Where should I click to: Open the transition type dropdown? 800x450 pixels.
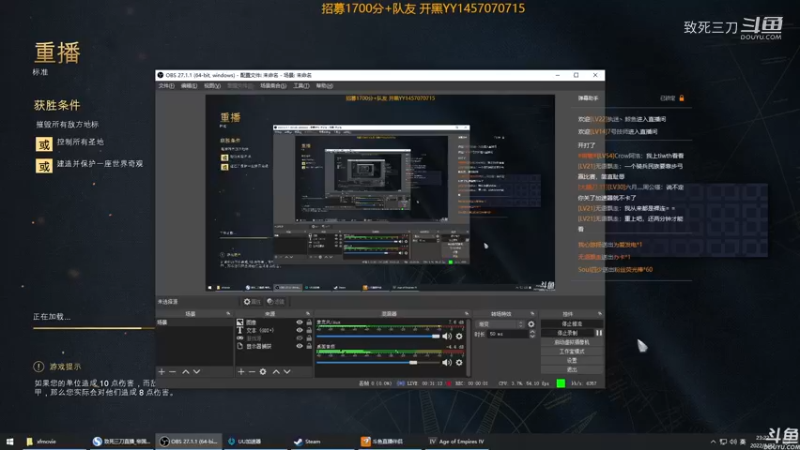tap(500, 324)
